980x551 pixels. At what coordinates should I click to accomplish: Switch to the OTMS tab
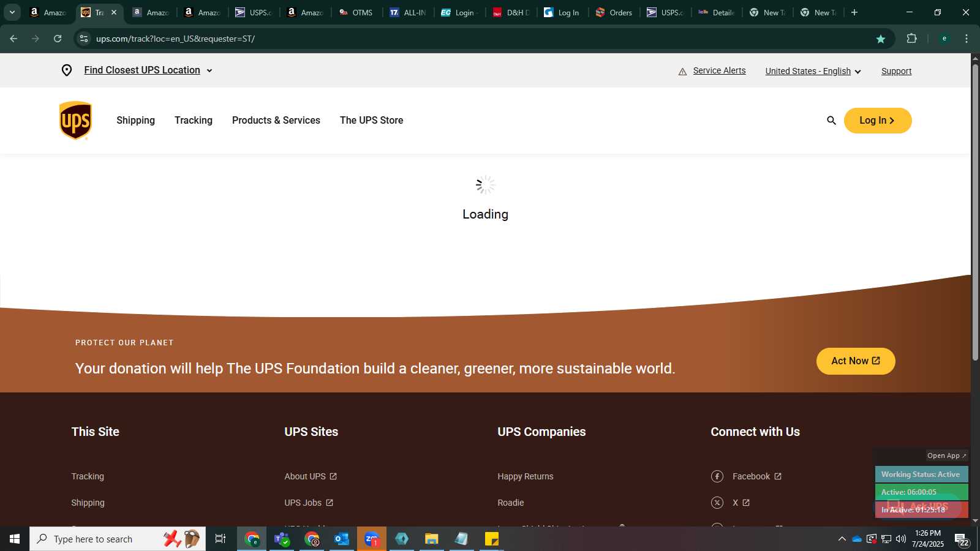[x=357, y=12]
